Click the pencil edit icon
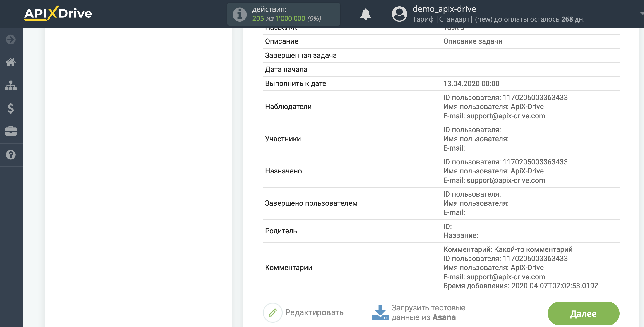644x327 pixels. pos(272,312)
